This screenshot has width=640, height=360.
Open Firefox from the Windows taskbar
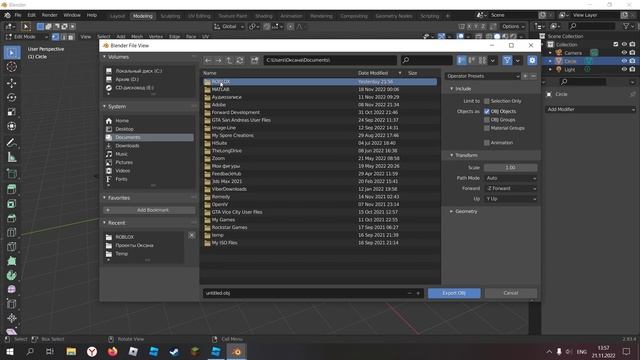tap(113, 351)
